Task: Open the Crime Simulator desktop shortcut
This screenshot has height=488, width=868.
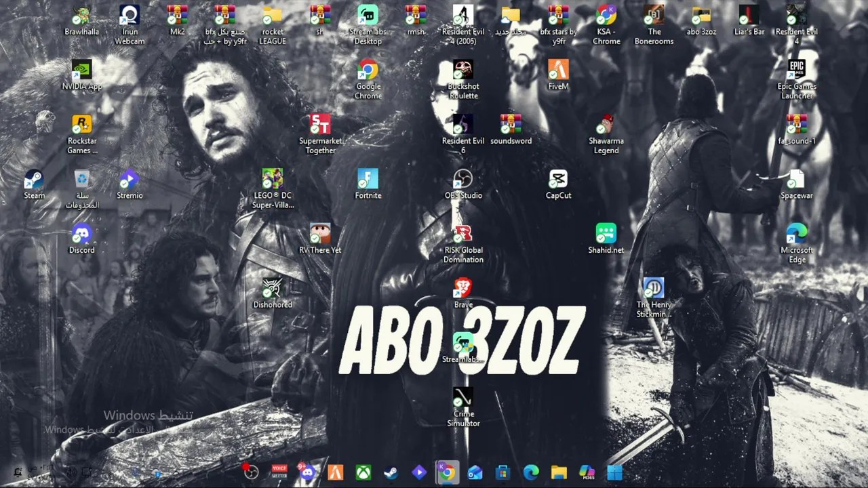Action: point(463,407)
